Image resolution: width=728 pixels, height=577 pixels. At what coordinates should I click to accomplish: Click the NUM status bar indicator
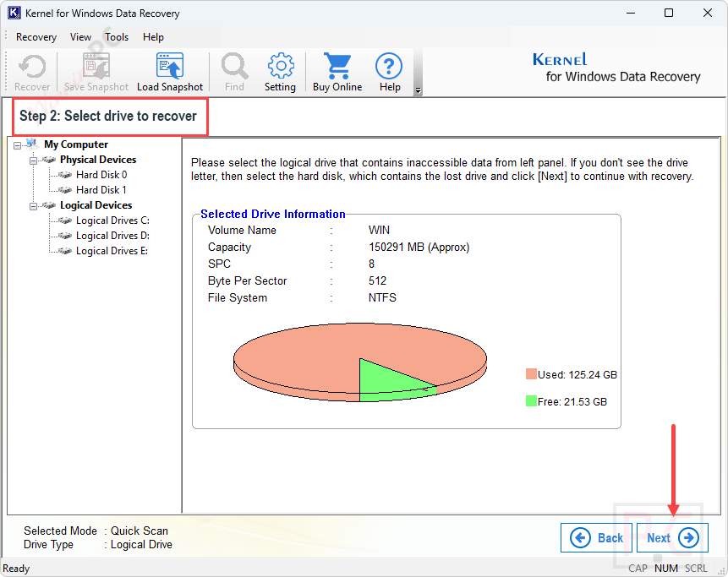666,569
